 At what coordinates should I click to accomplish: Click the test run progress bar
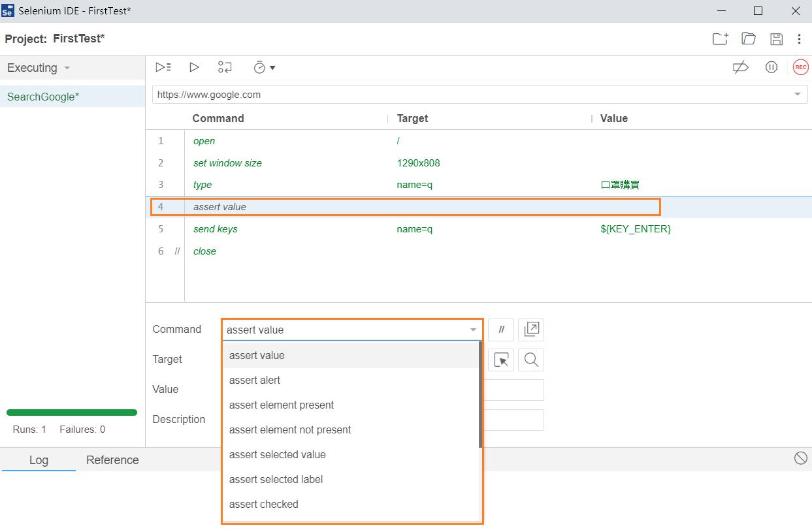[x=72, y=413]
